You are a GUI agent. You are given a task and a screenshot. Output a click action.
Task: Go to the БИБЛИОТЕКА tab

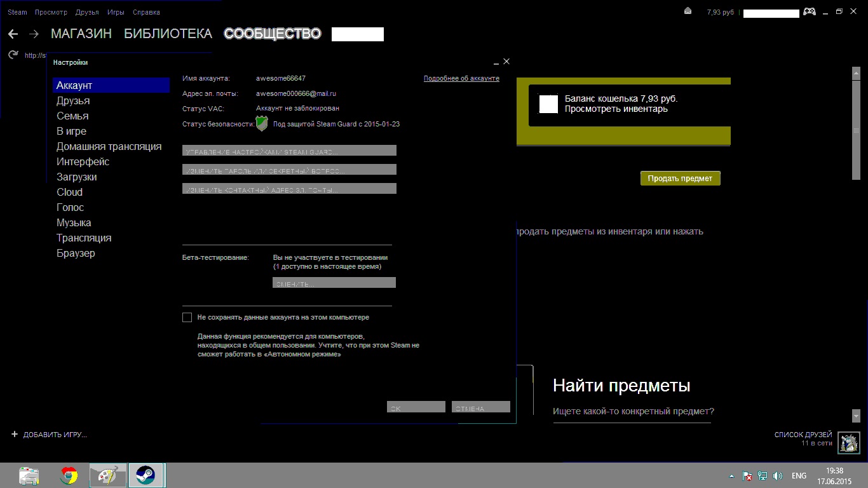[x=168, y=34]
